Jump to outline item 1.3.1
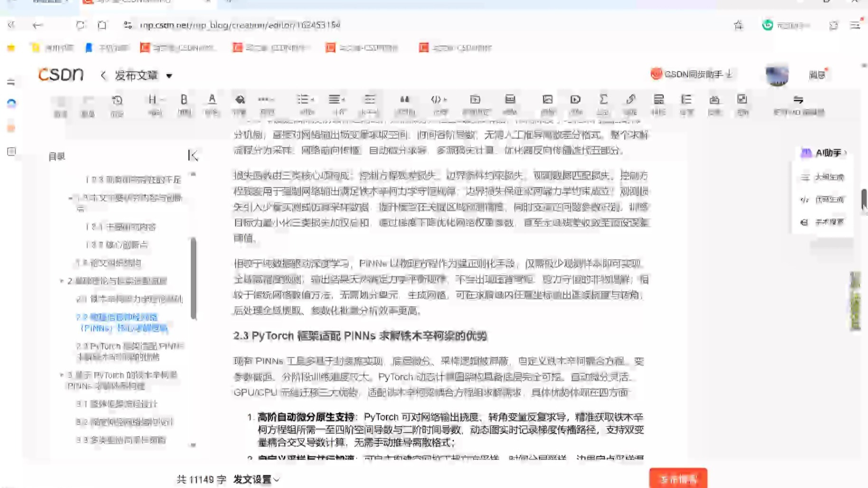 click(121, 227)
